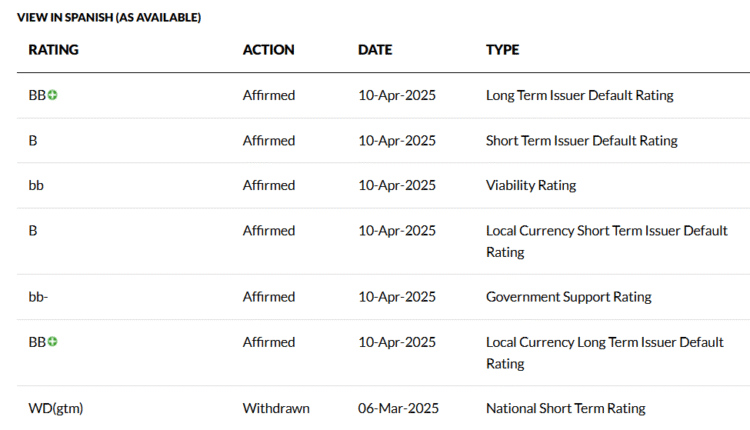Click the DATE column header
This screenshot has height=430, width=750.
[375, 49]
